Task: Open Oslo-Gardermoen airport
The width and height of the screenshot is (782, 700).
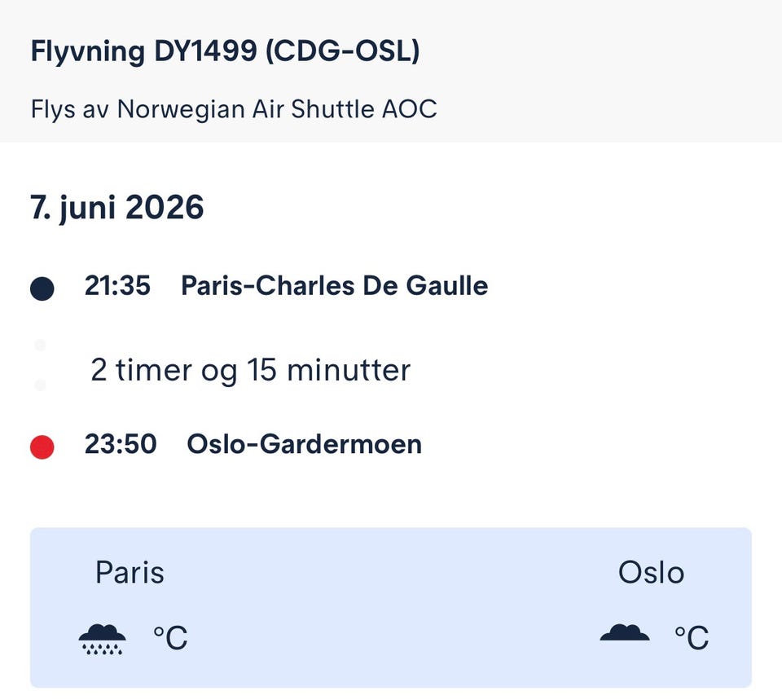Action: (304, 444)
